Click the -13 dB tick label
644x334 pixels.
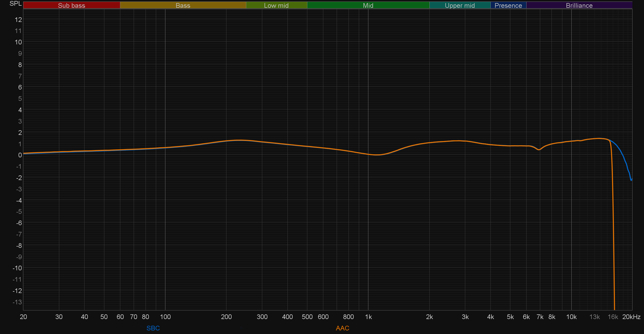(x=17, y=302)
